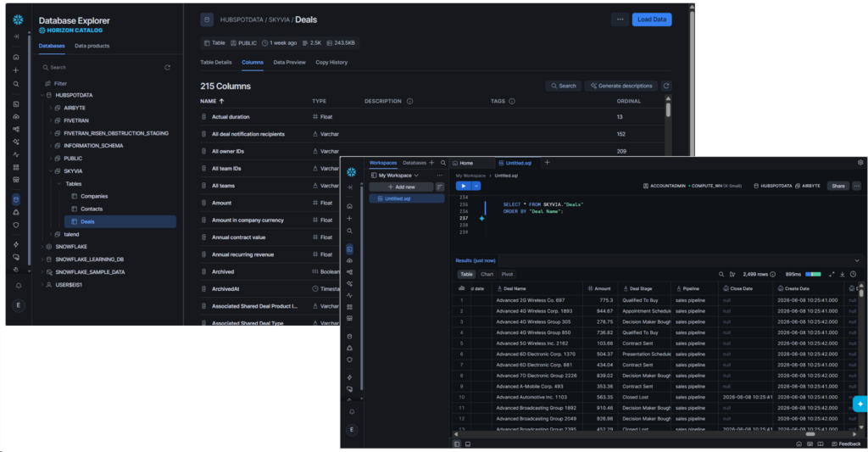Click the blue floating Copilot sparkle button

(860, 405)
